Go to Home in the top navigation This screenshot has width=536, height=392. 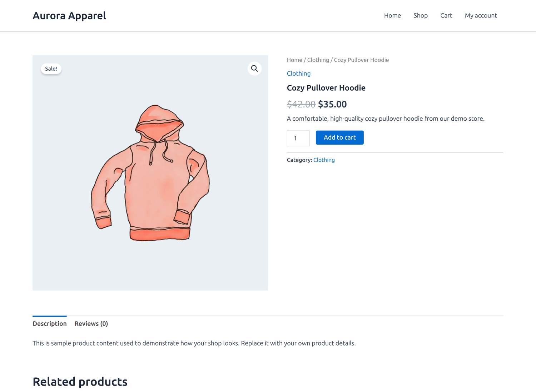point(392,15)
